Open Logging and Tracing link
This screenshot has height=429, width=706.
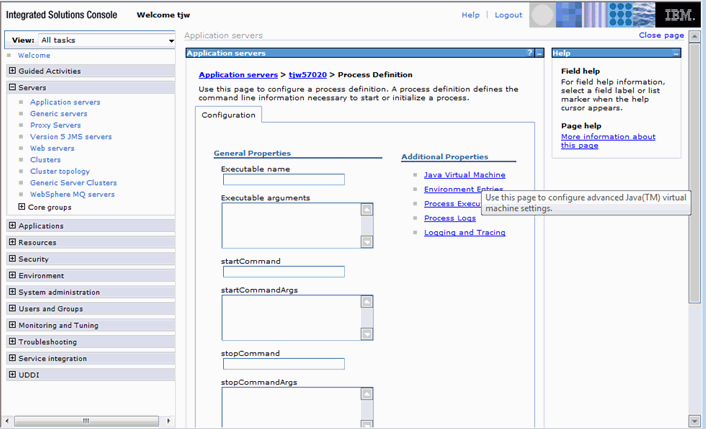(x=465, y=232)
